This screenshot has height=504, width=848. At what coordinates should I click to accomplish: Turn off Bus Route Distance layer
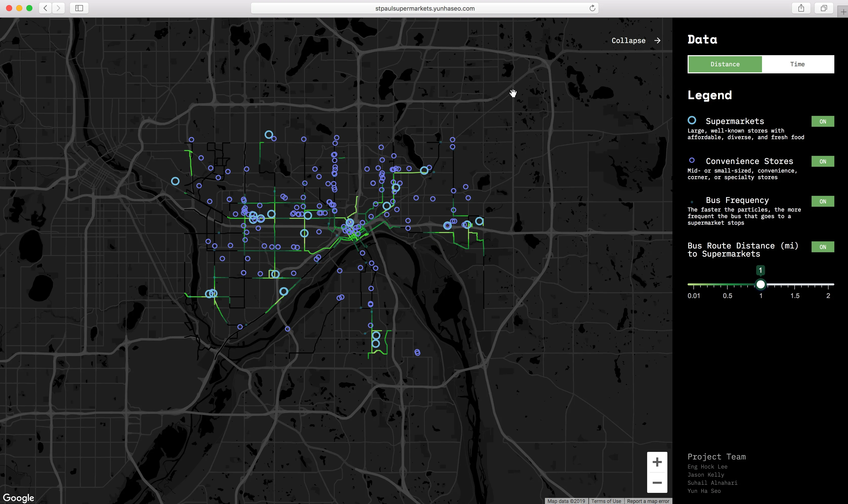[822, 247]
